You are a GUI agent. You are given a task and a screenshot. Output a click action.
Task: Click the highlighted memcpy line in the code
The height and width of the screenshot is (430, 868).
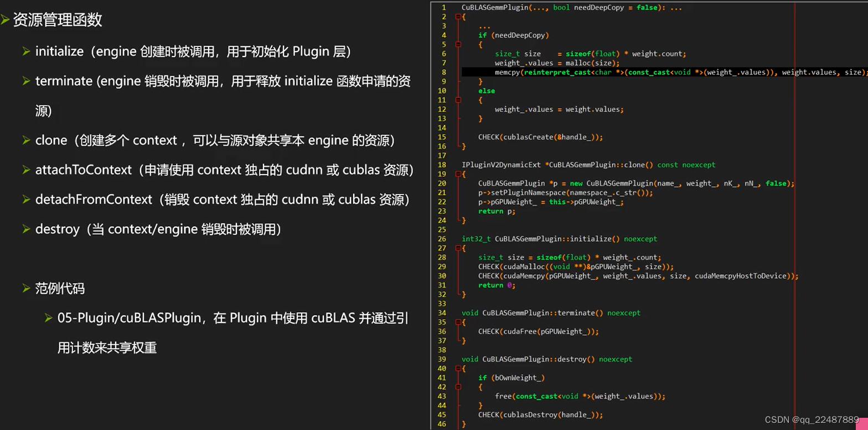click(665, 72)
